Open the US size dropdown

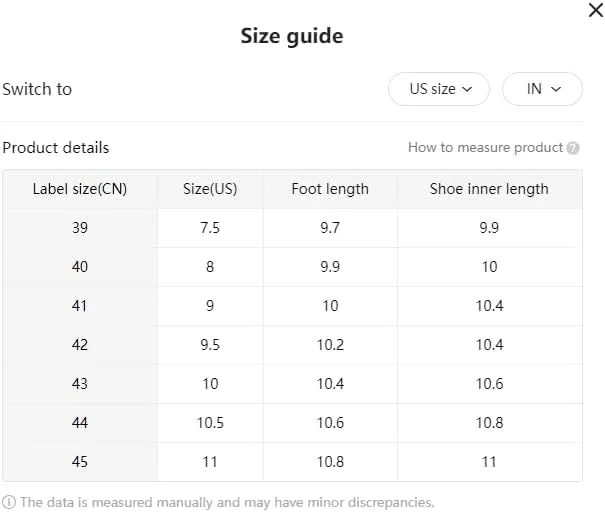[x=439, y=89]
